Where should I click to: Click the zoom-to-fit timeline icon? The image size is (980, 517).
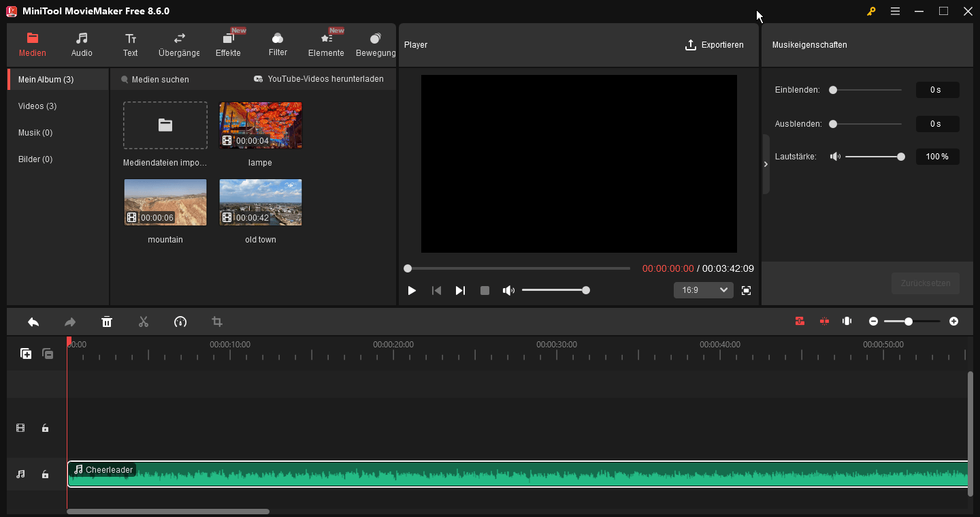tap(847, 321)
